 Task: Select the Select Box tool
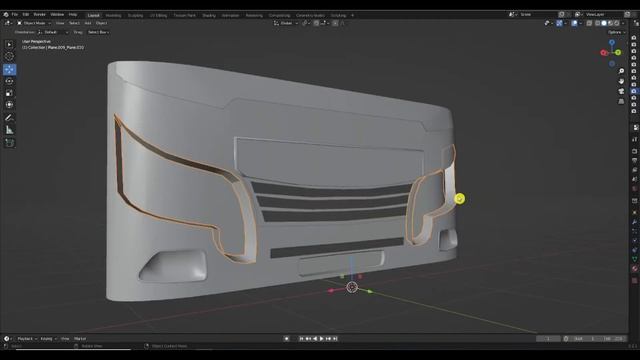coord(9,44)
